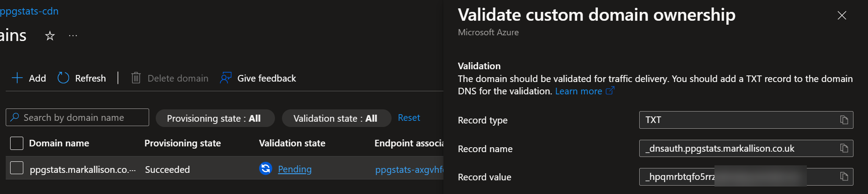This screenshot has height=194, width=868.
Task: Open the Learn more external link icon
Action: [610, 91]
